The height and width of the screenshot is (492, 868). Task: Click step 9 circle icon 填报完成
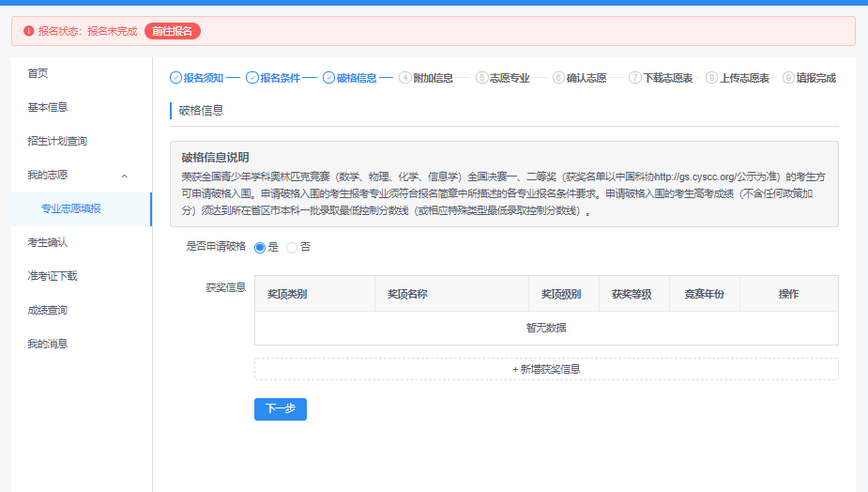coord(788,78)
